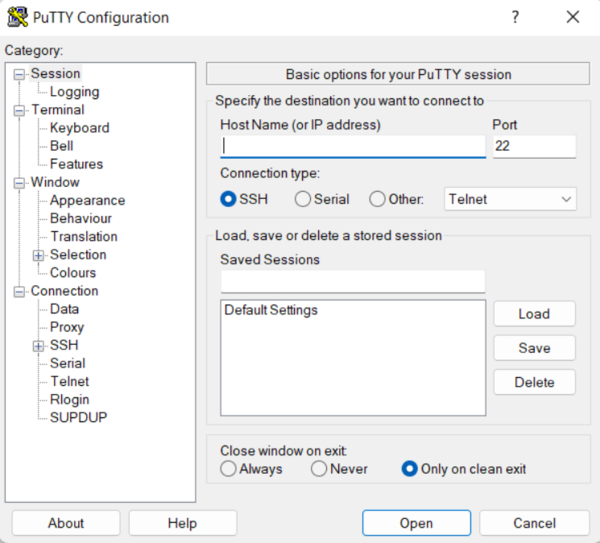Viewport: 600px width, 543px height.
Task: Expand the SSH tree node
Action: (39, 346)
